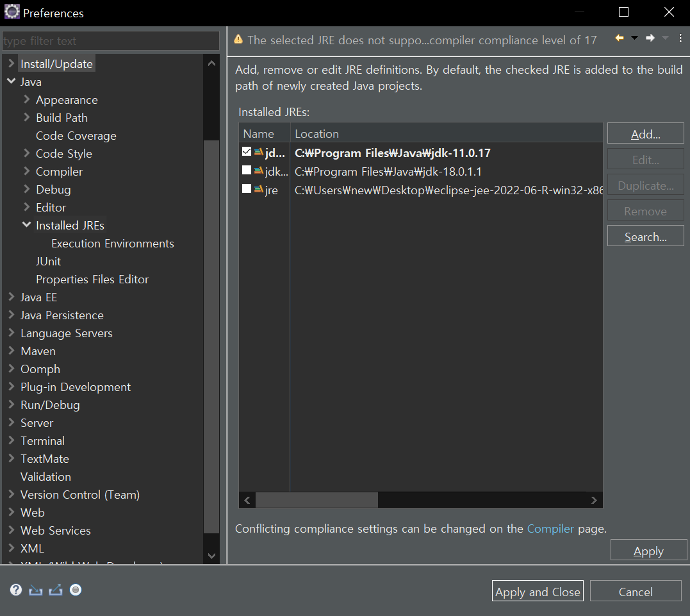Go forward with the white forward arrow
This screenshot has width=690, height=616.
[650, 38]
